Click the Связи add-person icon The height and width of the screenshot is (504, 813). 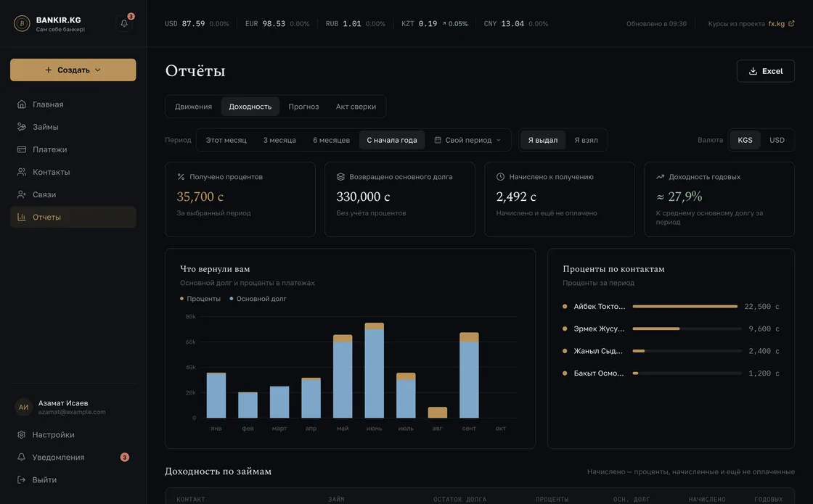point(21,195)
